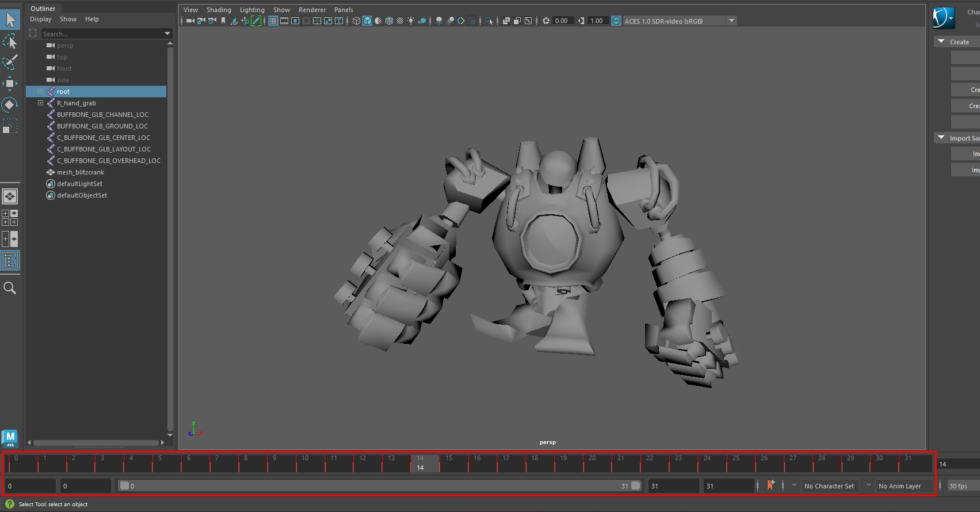Select the Lasso selection tool
The image size is (980, 512).
pyautogui.click(x=10, y=41)
